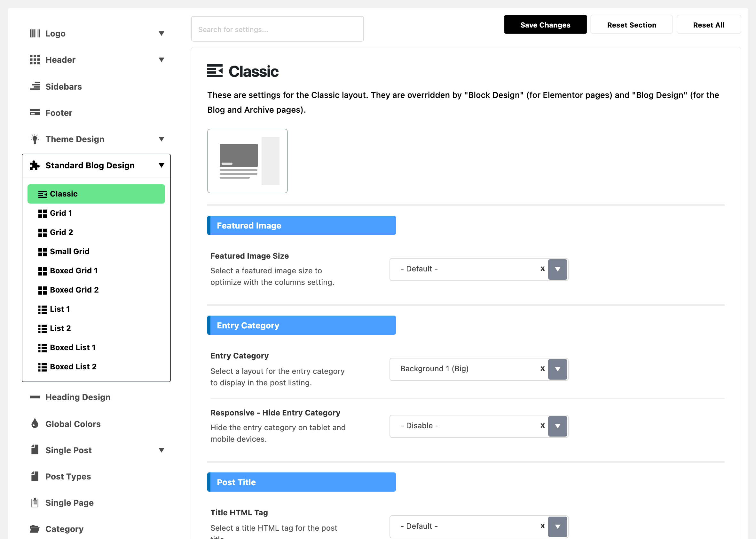Click the Theme Design lightbulb icon

pyautogui.click(x=35, y=139)
